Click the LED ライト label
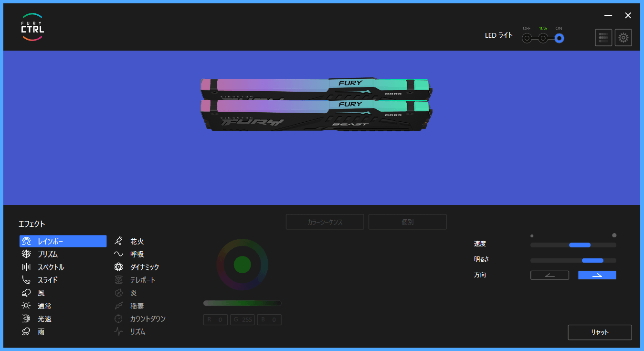 pyautogui.click(x=499, y=35)
